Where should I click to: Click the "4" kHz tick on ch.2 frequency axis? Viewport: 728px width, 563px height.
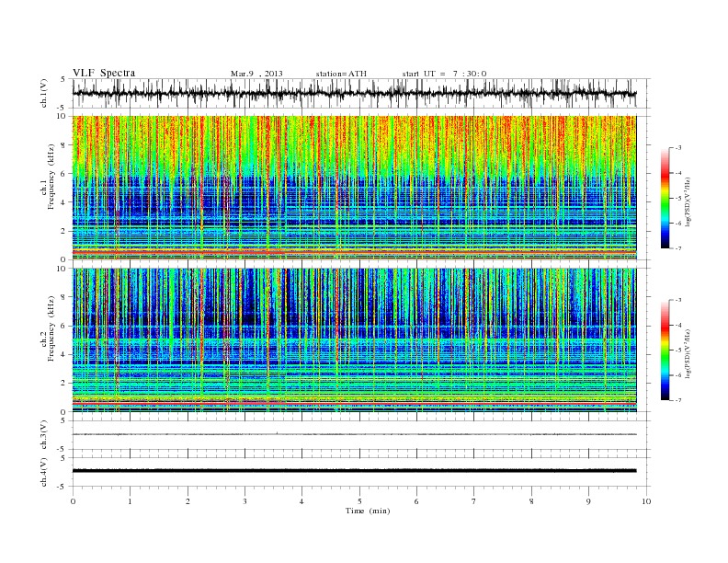point(63,355)
